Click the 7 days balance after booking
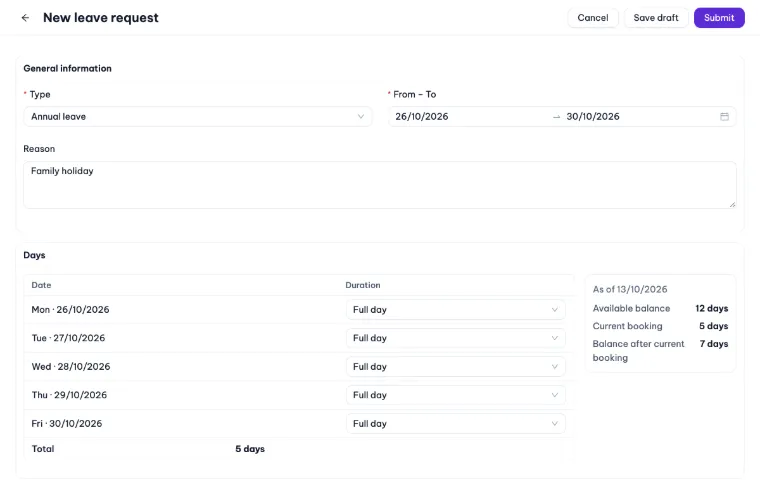The image size is (760, 485). (714, 344)
